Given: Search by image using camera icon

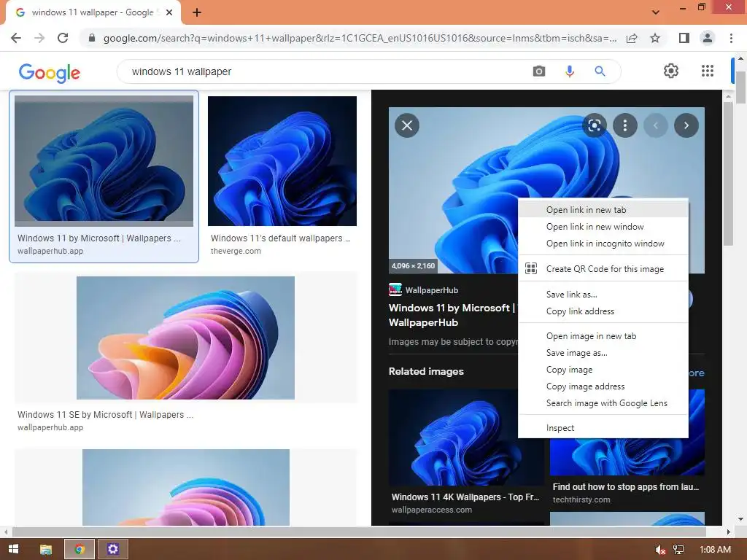Looking at the screenshot, I should pyautogui.click(x=539, y=71).
